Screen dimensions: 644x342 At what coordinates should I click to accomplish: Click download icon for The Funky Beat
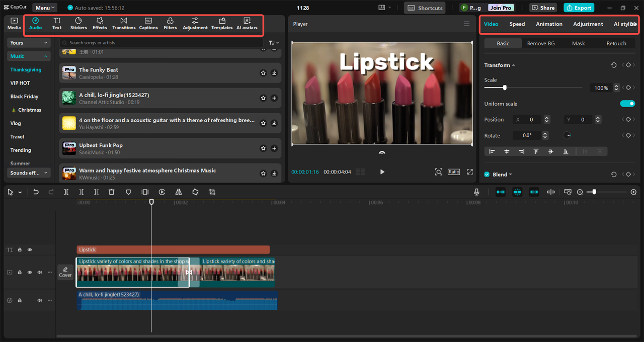pyautogui.click(x=274, y=73)
